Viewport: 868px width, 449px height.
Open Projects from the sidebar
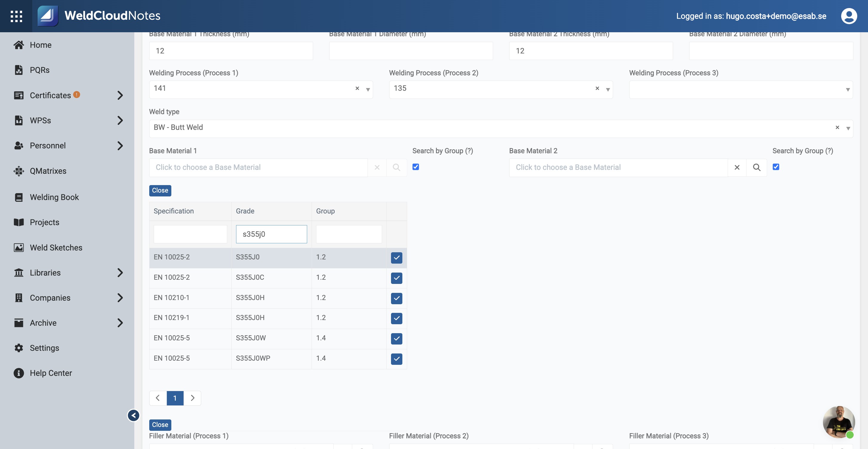pos(44,222)
